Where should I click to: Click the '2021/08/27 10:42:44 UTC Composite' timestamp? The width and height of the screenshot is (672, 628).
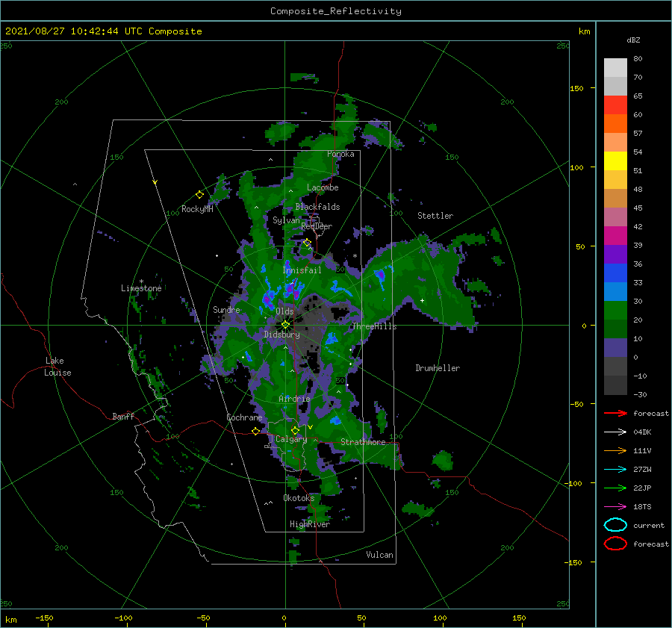click(x=103, y=31)
